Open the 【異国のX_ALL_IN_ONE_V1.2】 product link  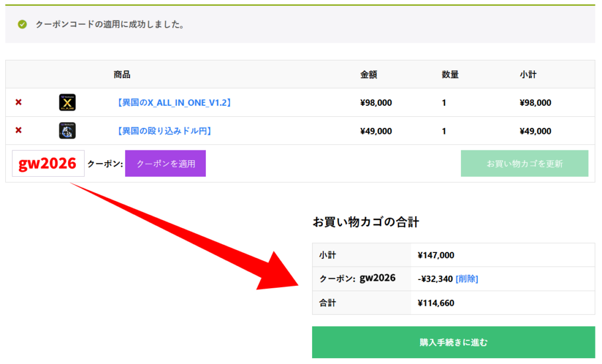pyautogui.click(x=173, y=102)
